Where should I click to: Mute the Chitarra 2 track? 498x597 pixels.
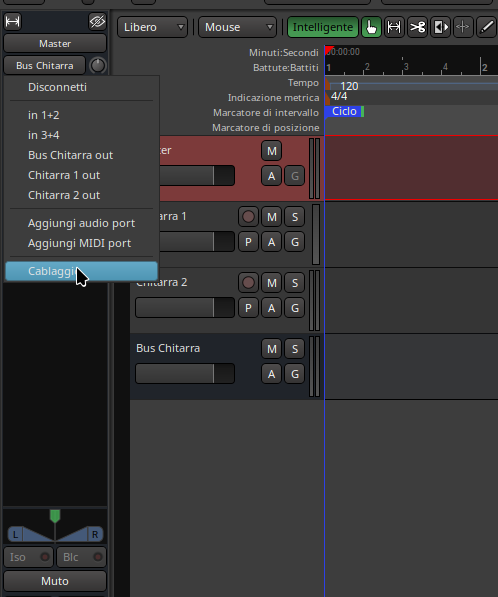point(271,283)
